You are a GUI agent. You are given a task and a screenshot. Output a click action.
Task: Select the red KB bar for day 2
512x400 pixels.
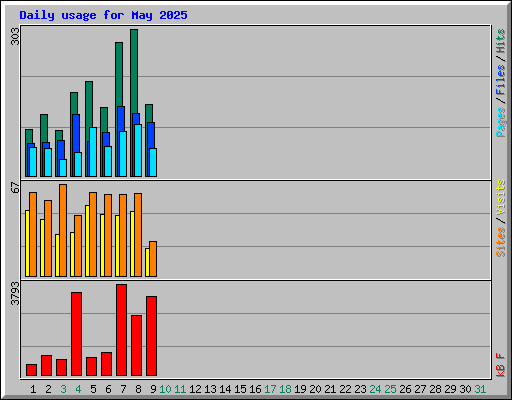coord(46,365)
